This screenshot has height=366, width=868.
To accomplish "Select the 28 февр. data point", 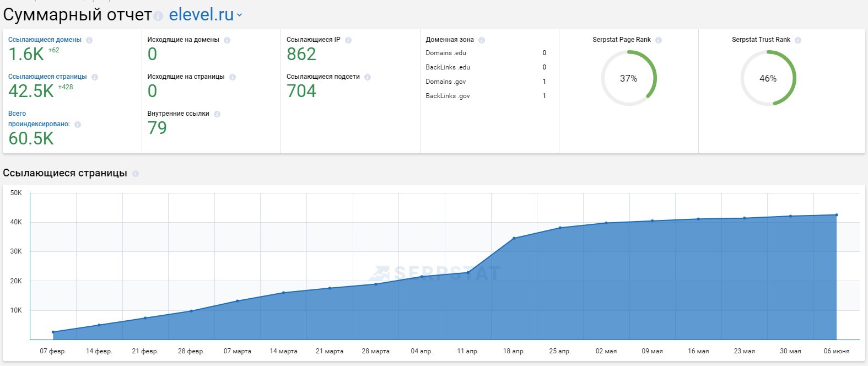I will tap(191, 311).
